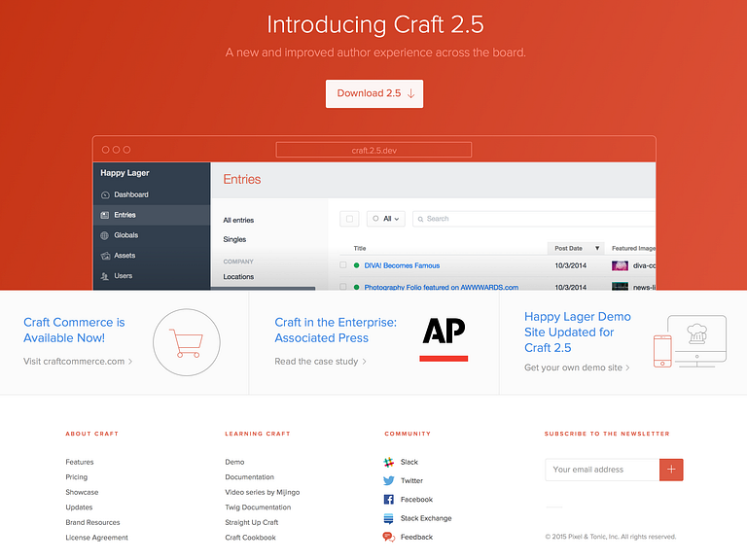The image size is (747, 560).
Task: Open Documentation footer link
Action: point(249,477)
